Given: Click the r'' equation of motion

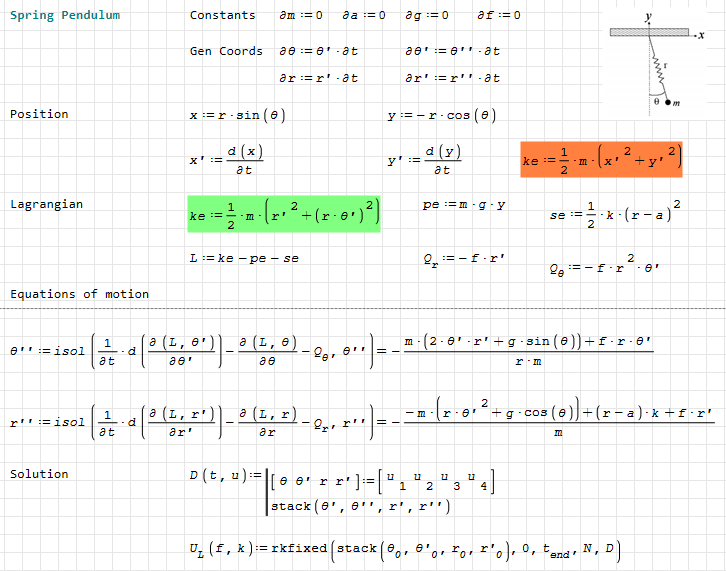Looking at the screenshot, I should (x=360, y=422).
